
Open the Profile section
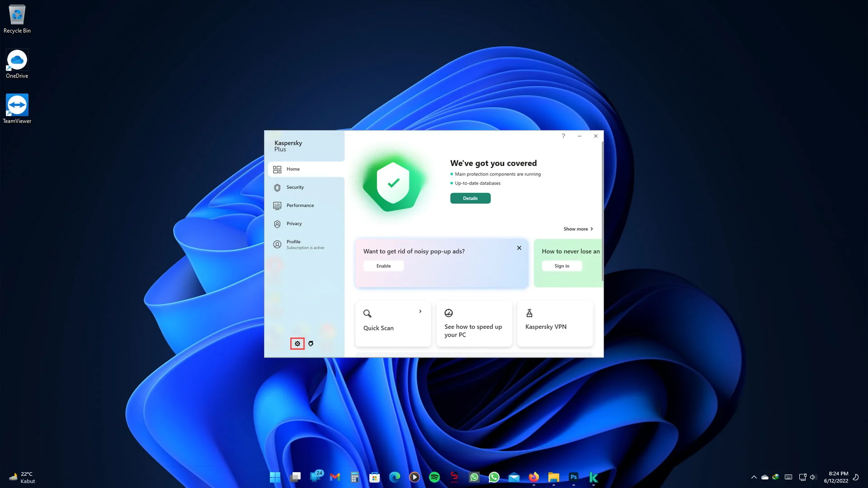306,244
